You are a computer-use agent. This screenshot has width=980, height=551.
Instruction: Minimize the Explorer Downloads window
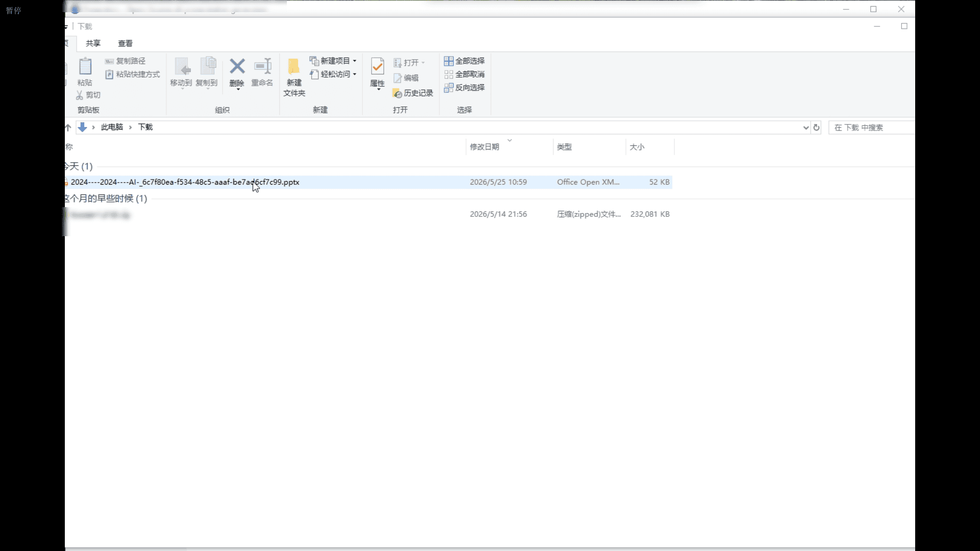(x=877, y=26)
